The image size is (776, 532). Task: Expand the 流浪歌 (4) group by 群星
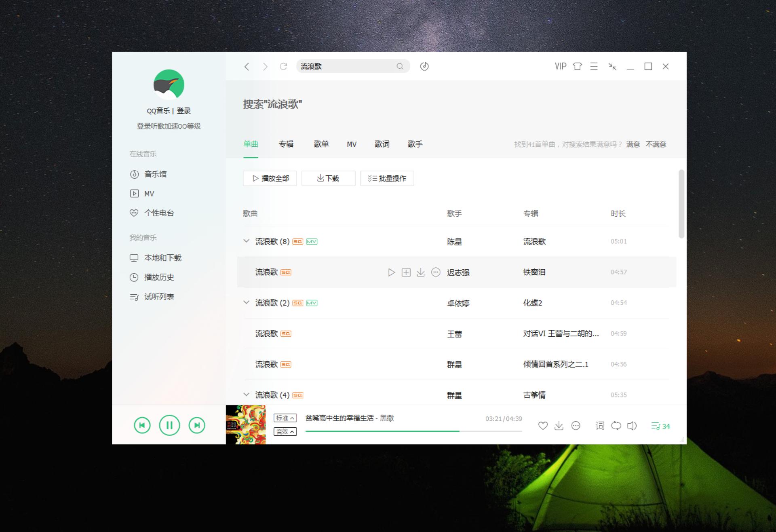click(246, 394)
